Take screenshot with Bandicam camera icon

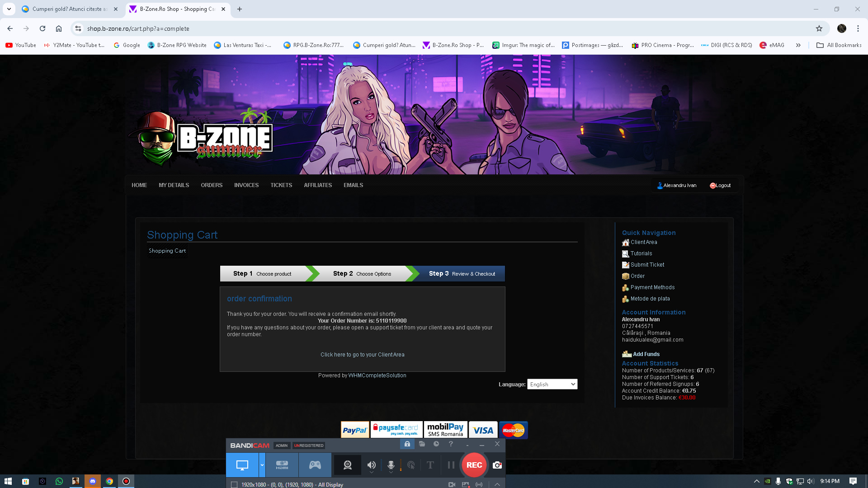click(497, 465)
